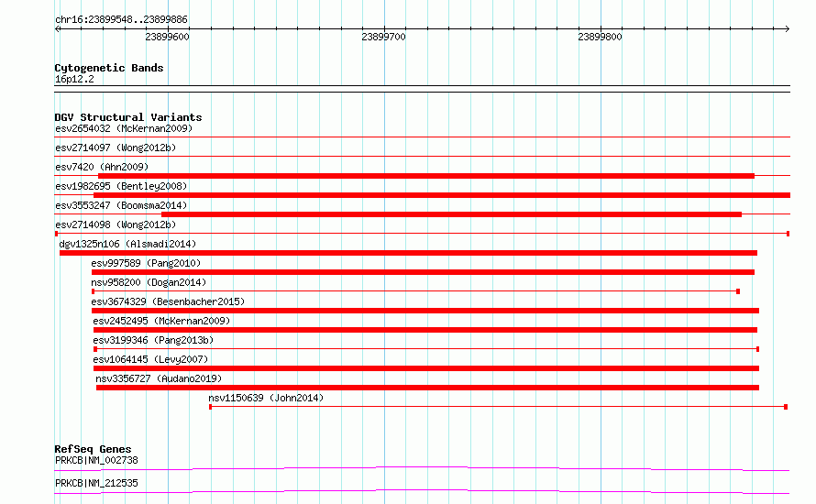Screen dimensions: 816x504
Task: Click ruler position label 23899600
Action: coord(167,37)
